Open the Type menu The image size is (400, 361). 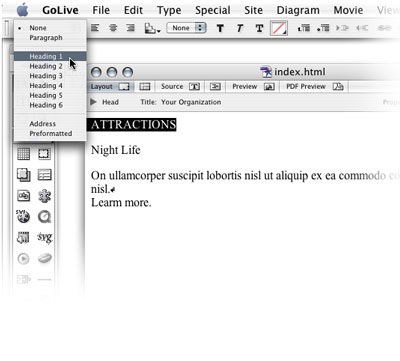coord(169,10)
